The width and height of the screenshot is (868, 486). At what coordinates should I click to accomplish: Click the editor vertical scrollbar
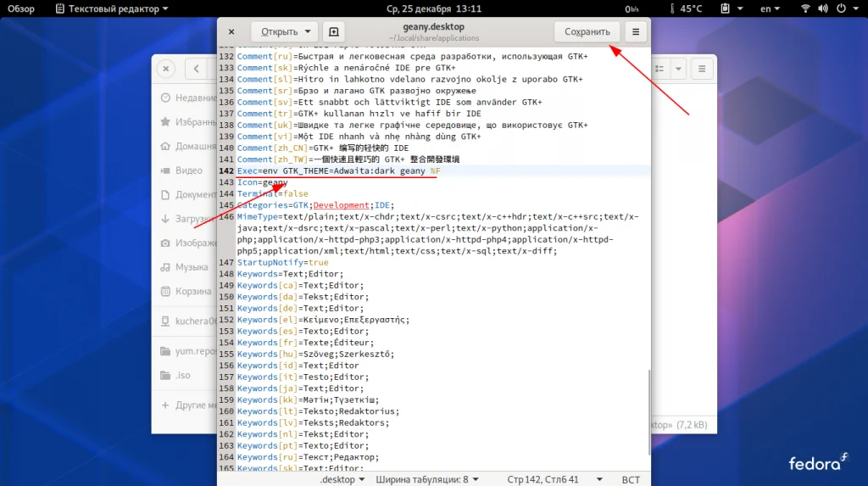click(648, 412)
